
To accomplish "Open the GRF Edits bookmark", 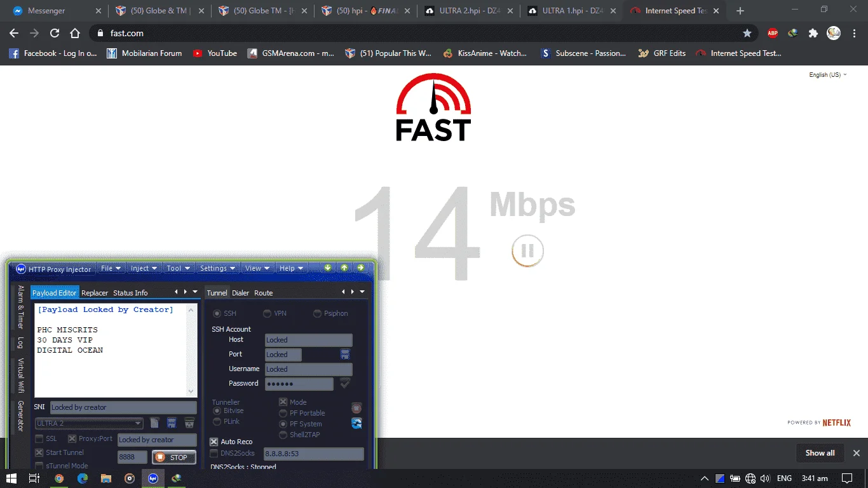I will click(x=662, y=53).
